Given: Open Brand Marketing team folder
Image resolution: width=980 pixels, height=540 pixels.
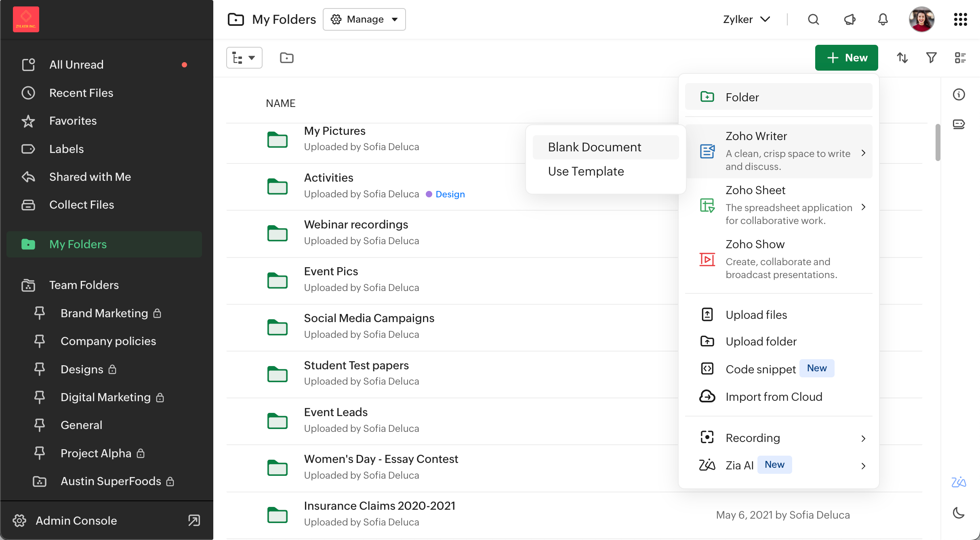Looking at the screenshot, I should pyautogui.click(x=104, y=313).
